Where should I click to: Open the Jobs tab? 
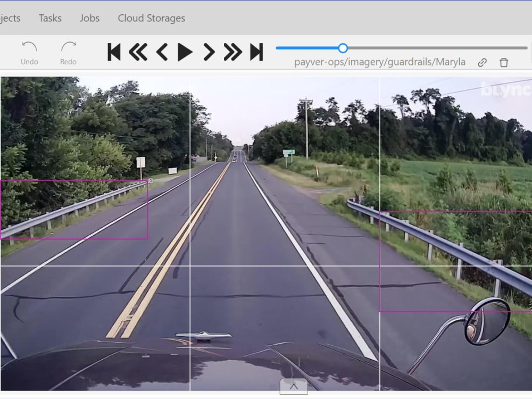pos(89,18)
